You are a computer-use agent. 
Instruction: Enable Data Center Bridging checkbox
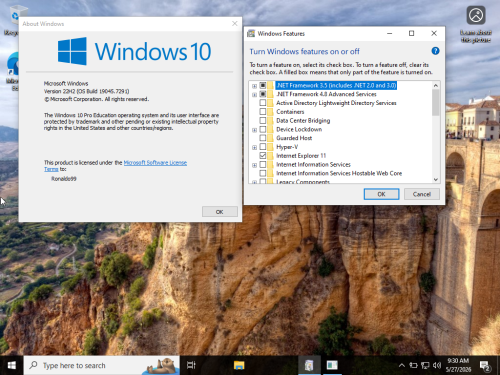(263, 120)
